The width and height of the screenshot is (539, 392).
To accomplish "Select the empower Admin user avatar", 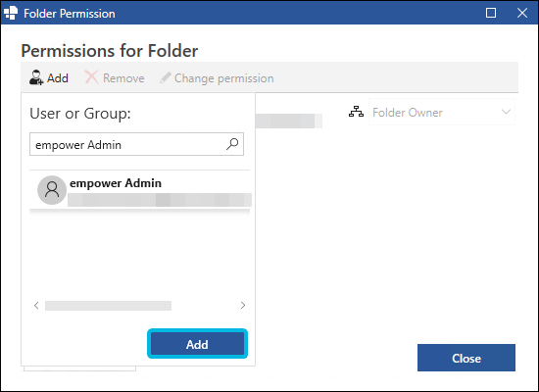I will pos(52,190).
